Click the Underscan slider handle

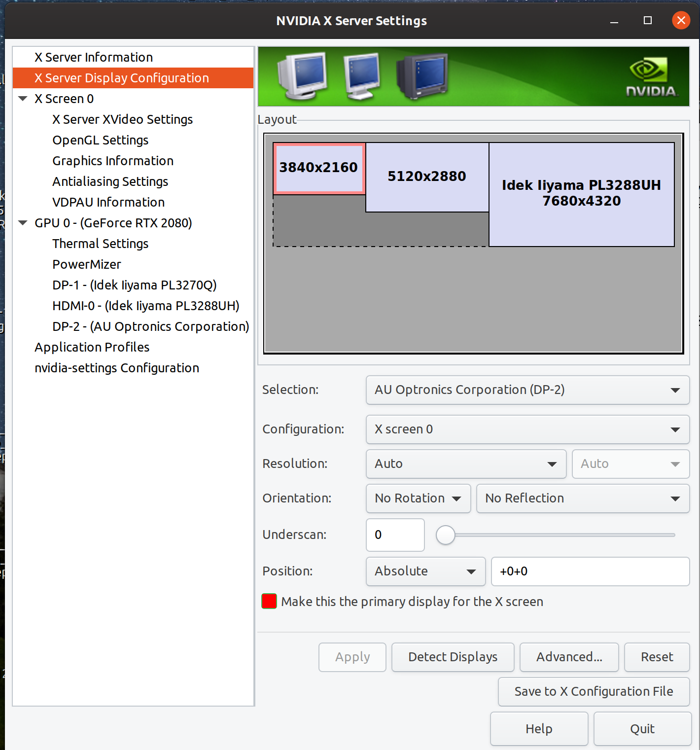pyautogui.click(x=446, y=535)
